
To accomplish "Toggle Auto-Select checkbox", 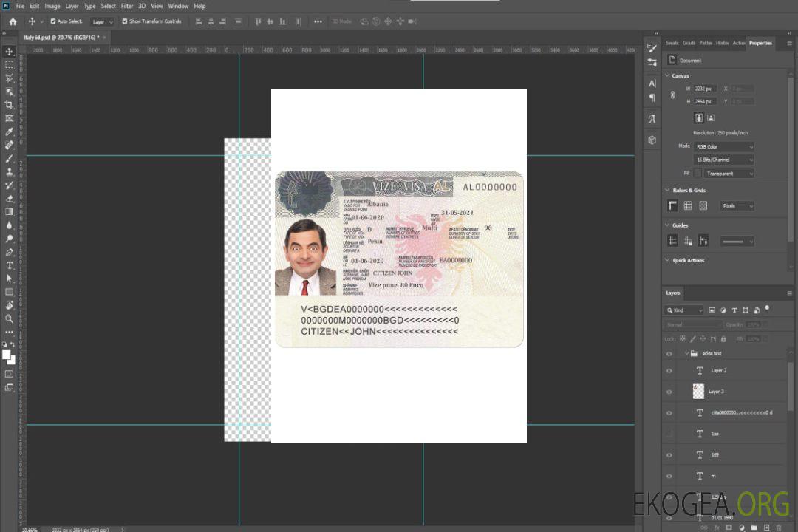I will pyautogui.click(x=53, y=21).
